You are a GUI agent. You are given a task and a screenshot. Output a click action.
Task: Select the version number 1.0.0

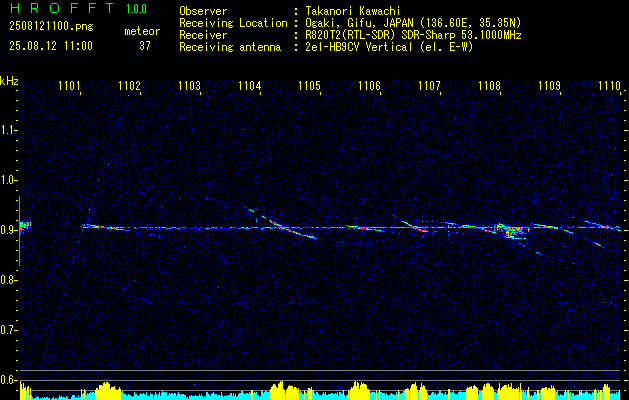tap(136, 9)
